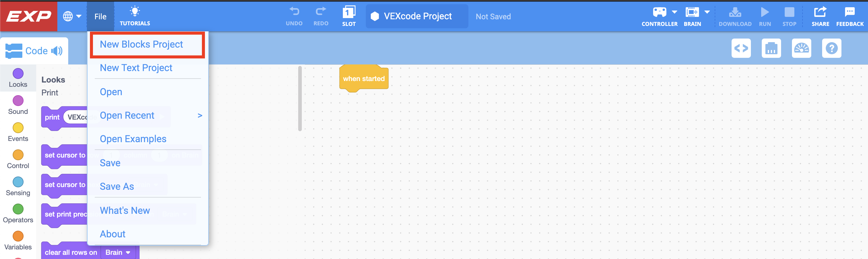Open the Help question mark icon
Screen dimensions: 868x259
pos(831,48)
